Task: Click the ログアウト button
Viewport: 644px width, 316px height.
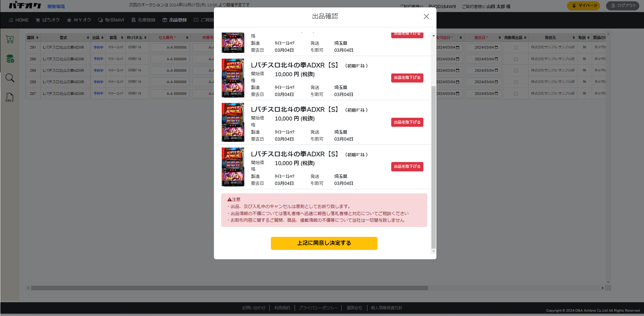Action: click(x=623, y=6)
